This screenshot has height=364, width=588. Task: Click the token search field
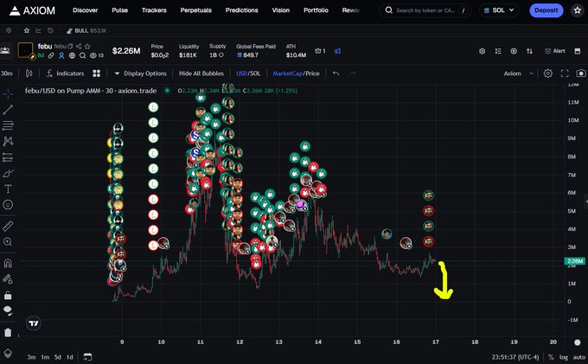click(426, 10)
